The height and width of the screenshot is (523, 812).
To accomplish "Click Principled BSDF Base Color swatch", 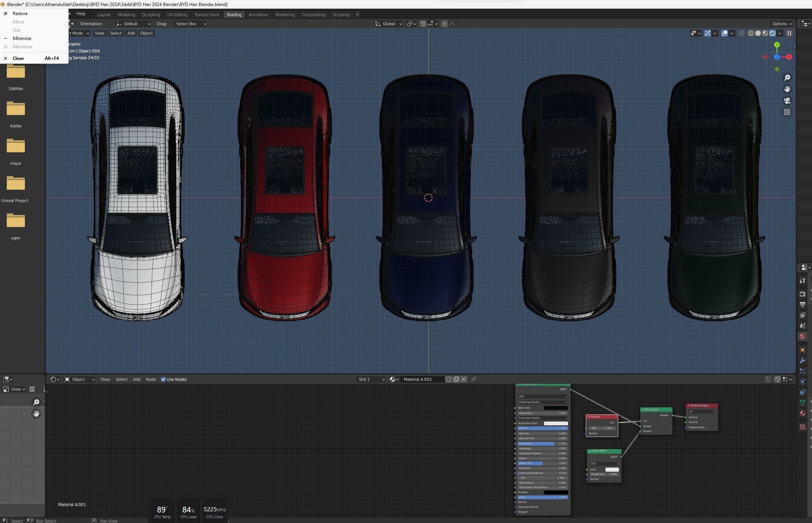I will click(x=556, y=408).
